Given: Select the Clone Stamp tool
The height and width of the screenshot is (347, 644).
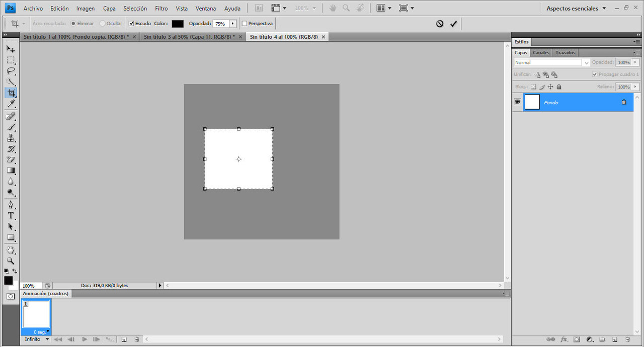Looking at the screenshot, I should (x=11, y=138).
